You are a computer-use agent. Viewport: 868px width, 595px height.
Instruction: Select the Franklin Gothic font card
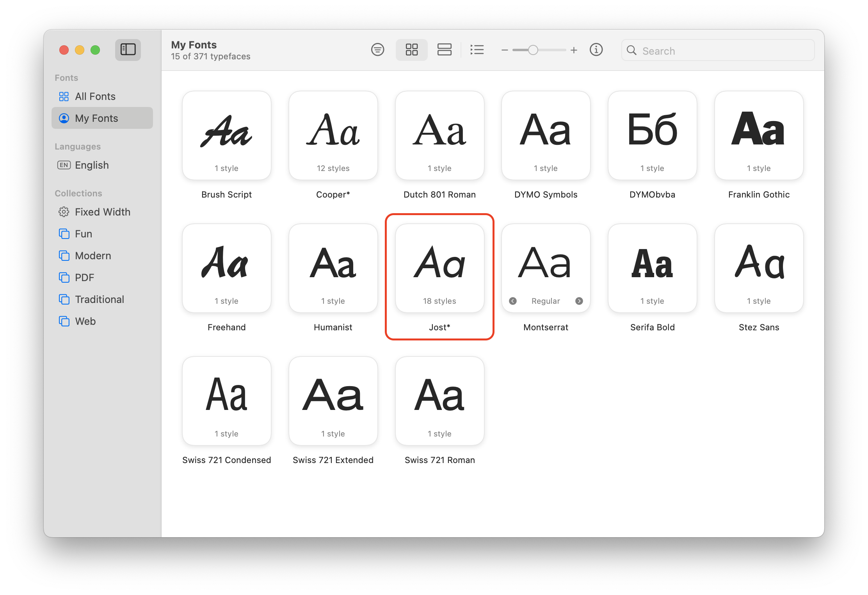pos(759,135)
